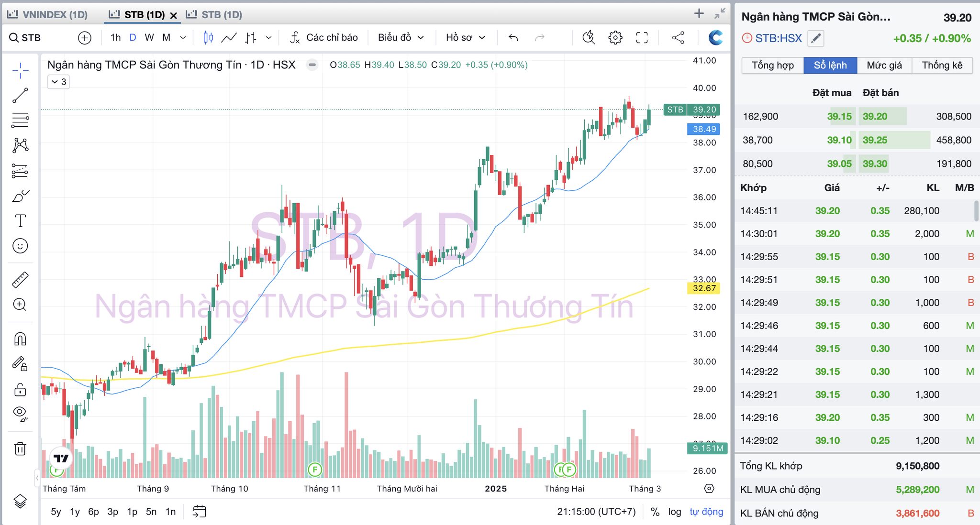Enable the magnet snapping mode
The image size is (980, 525).
[x=20, y=339]
